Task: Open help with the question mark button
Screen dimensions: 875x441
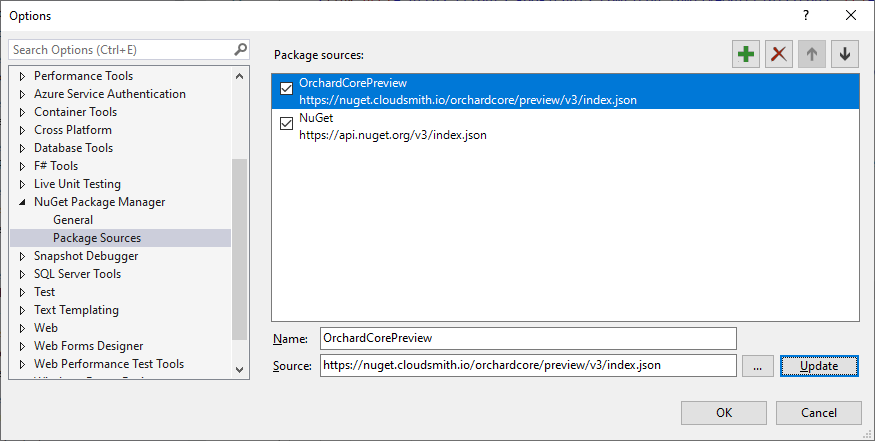Action: tap(806, 16)
